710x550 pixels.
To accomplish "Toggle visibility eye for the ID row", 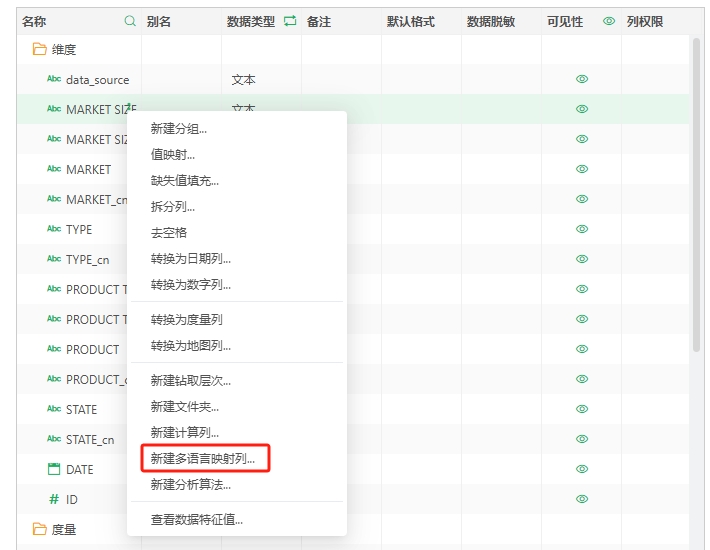I will click(x=582, y=499).
